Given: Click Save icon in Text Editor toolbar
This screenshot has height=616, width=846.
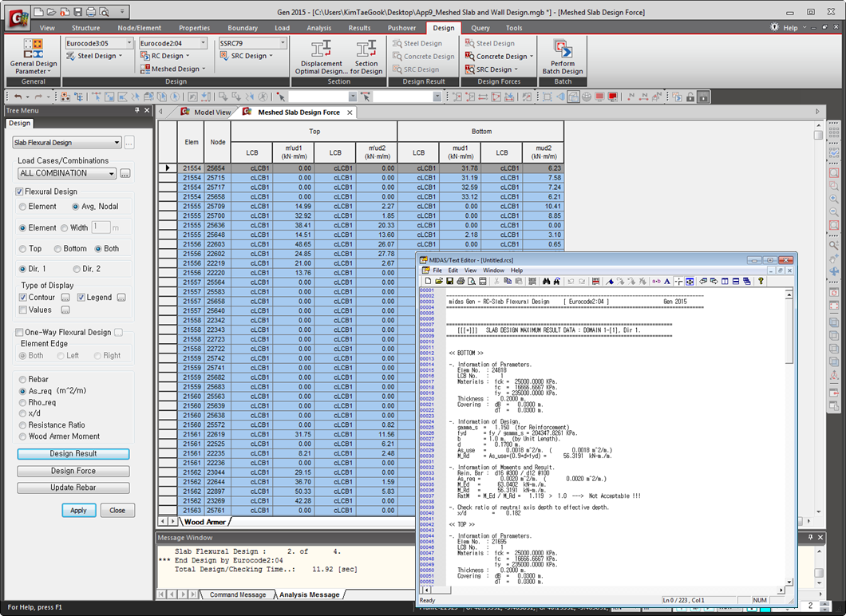Looking at the screenshot, I should [x=449, y=281].
